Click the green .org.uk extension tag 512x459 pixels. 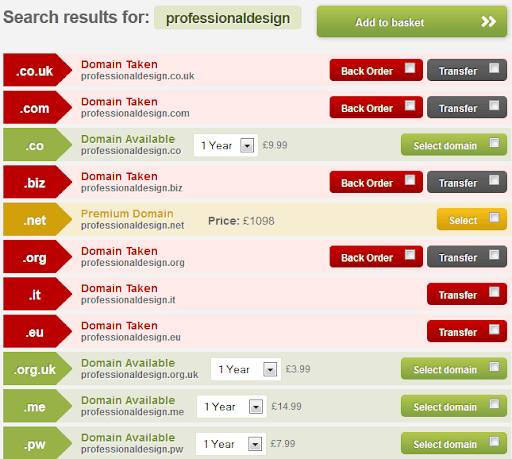coord(37,369)
